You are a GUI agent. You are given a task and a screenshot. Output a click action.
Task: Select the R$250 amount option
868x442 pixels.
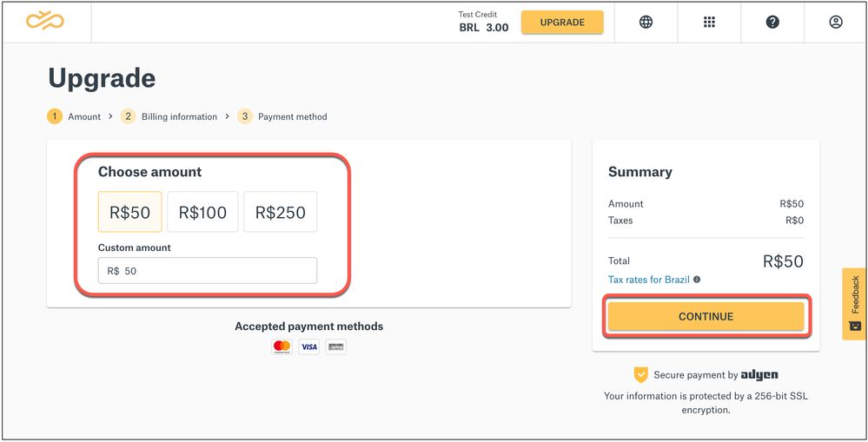280,212
